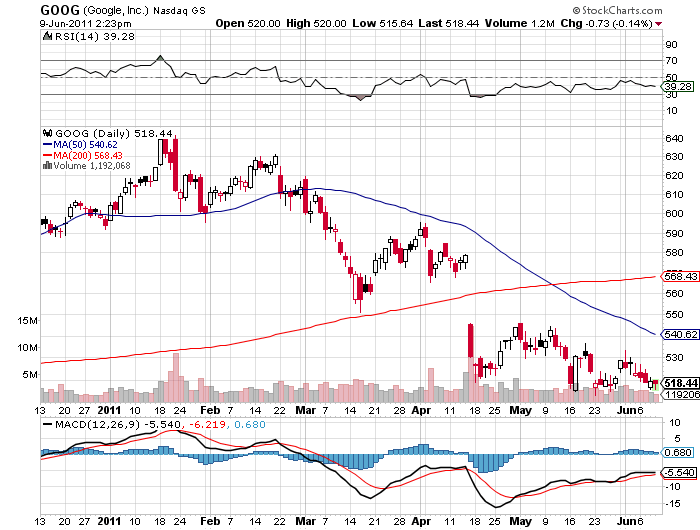Viewport: 700px width, 530px height.
Task: Click the May label under the price panel
Action: pos(521,410)
